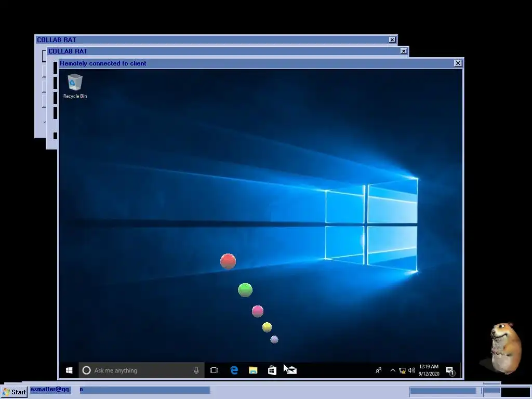Viewport: 532px width, 399px height.
Task: Open the Mail app from remote taskbar
Action: (291, 370)
